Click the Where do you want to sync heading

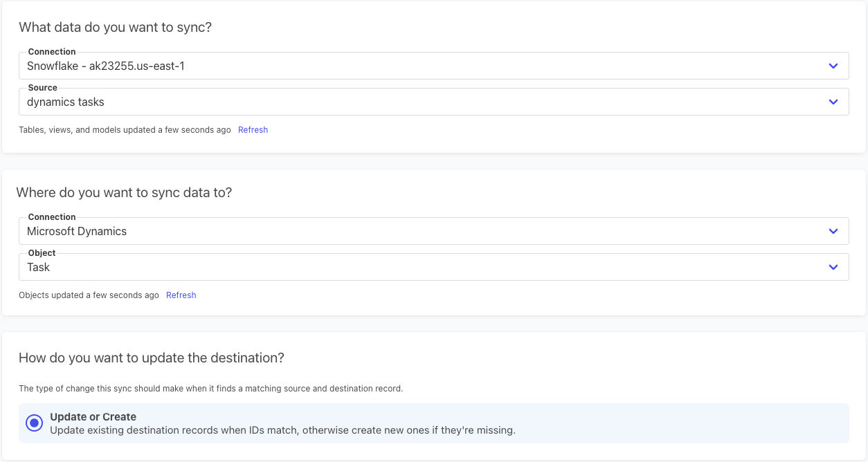pos(124,192)
